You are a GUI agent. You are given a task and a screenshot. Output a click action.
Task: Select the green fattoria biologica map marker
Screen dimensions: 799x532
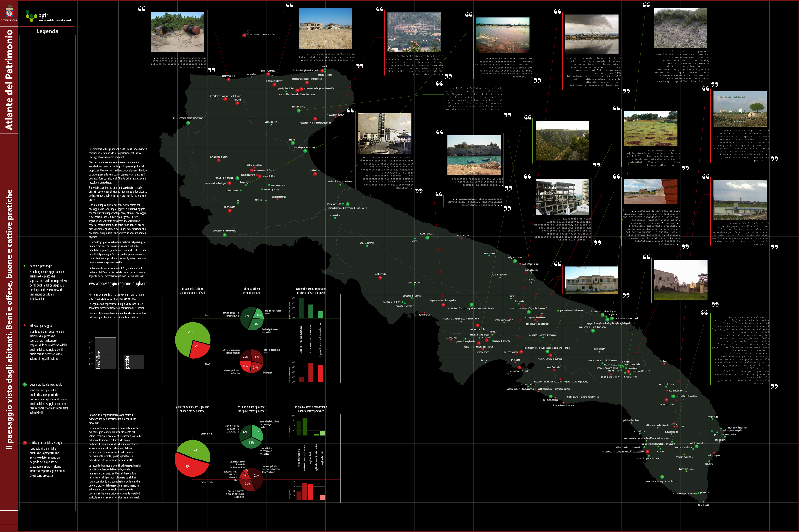pyautogui.click(x=427, y=238)
